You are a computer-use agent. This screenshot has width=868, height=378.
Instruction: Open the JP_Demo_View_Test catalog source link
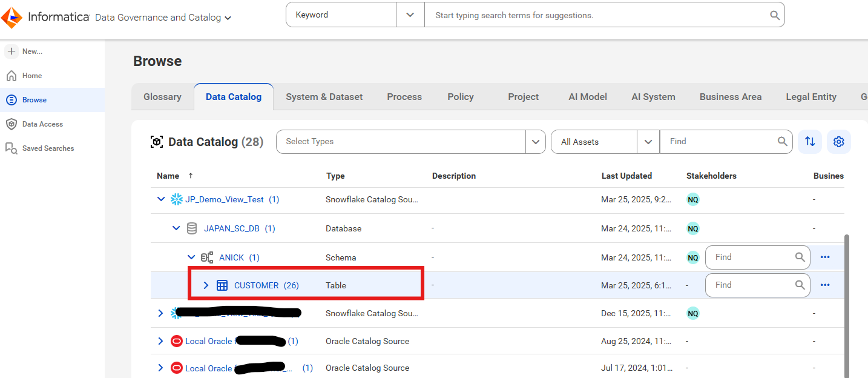pos(223,199)
